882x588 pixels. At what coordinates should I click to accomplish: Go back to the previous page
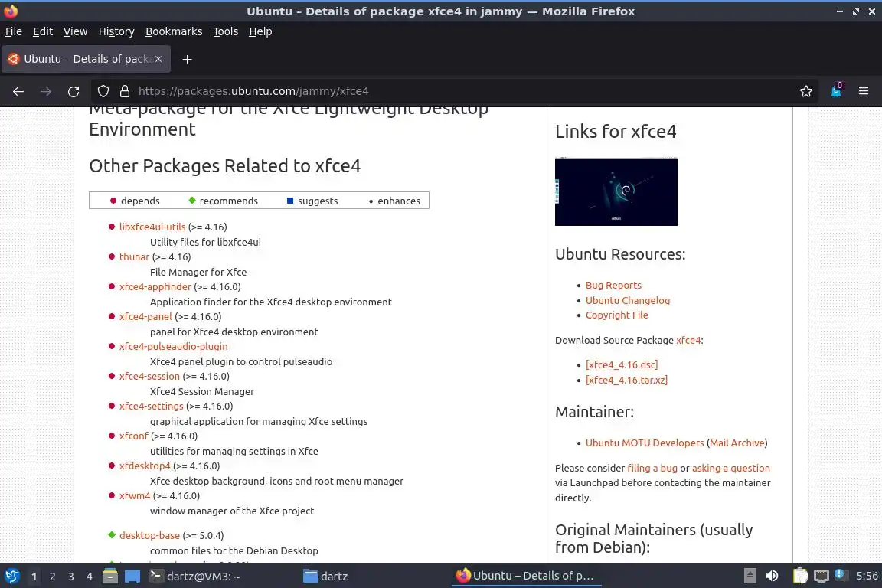[x=18, y=91]
